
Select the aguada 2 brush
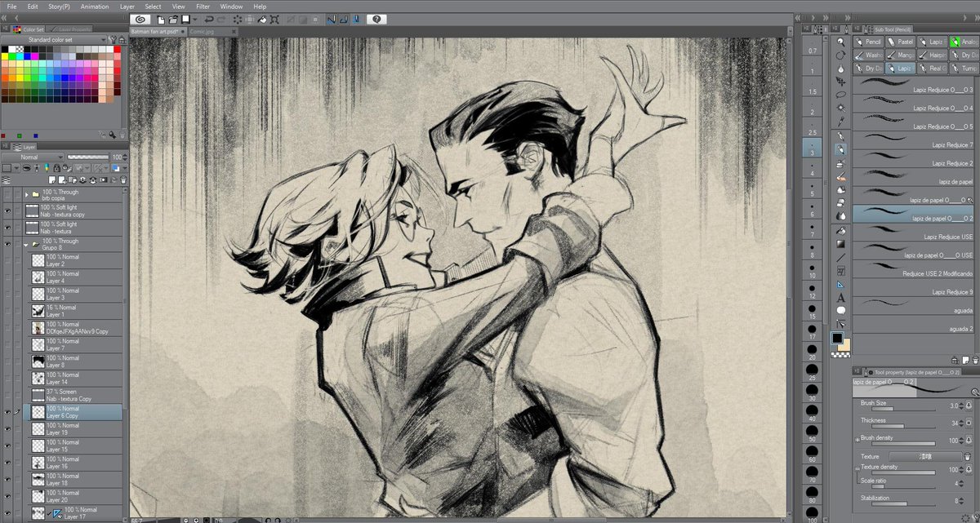coord(915,324)
